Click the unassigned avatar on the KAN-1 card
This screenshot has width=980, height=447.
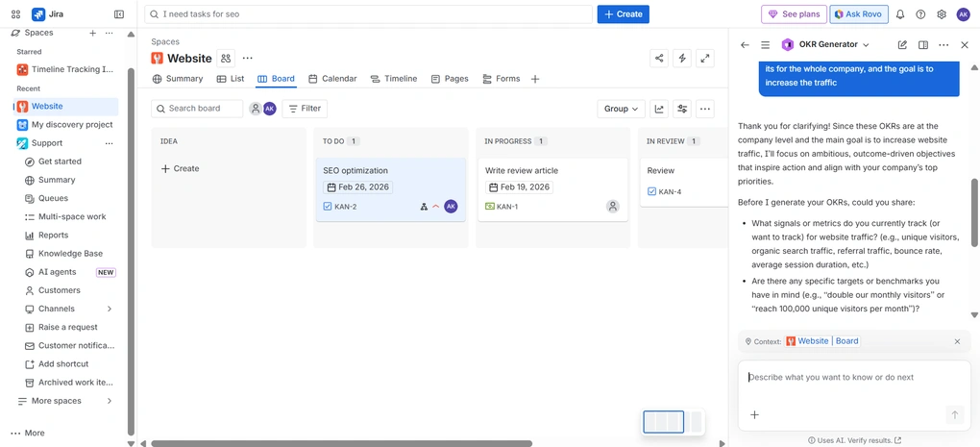(x=613, y=207)
